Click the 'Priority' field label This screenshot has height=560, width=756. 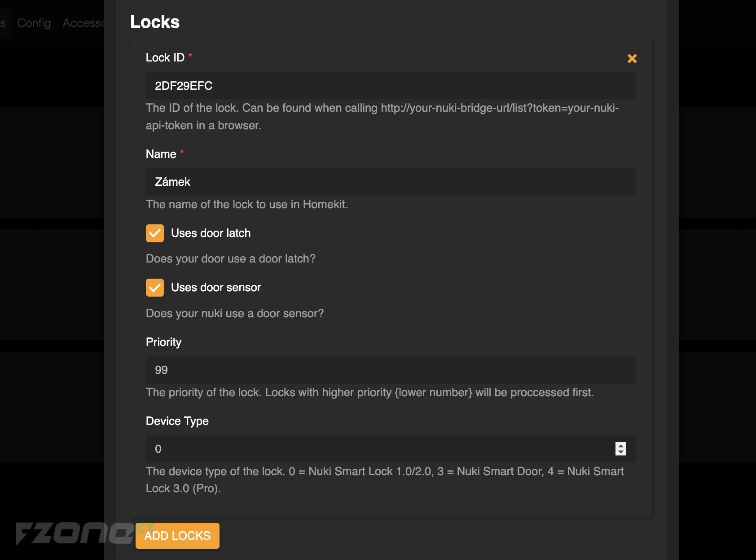click(x=163, y=342)
